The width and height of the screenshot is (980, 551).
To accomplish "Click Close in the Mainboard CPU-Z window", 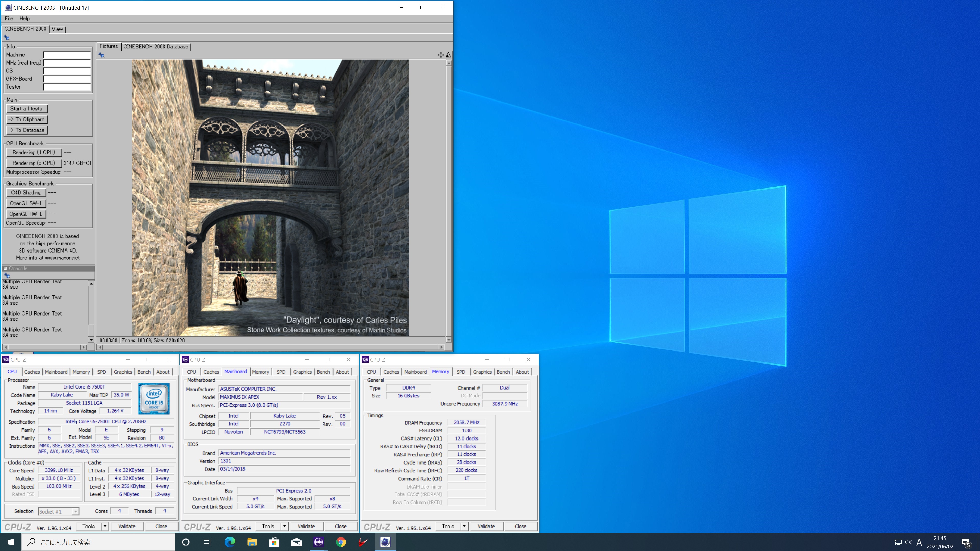I will 340,526.
